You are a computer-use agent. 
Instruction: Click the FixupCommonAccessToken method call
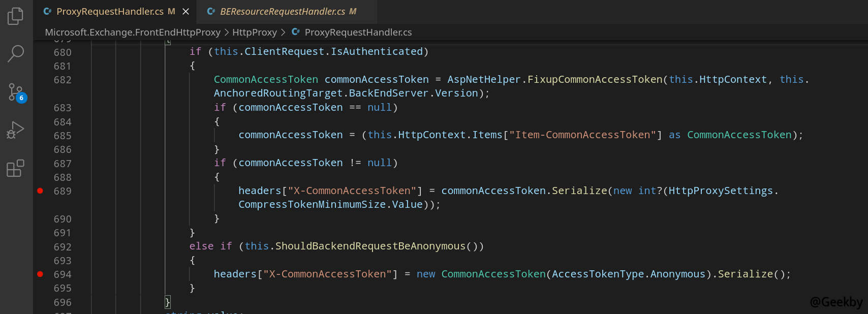[595, 80]
